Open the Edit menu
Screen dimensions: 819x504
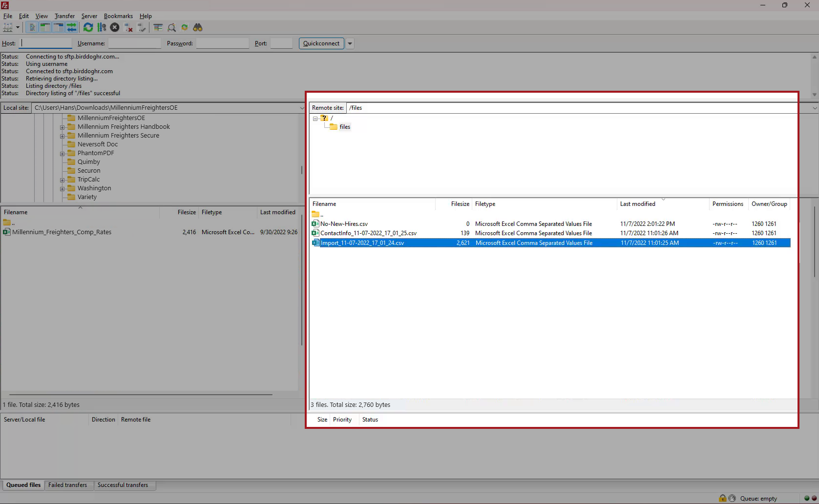pyautogui.click(x=24, y=16)
